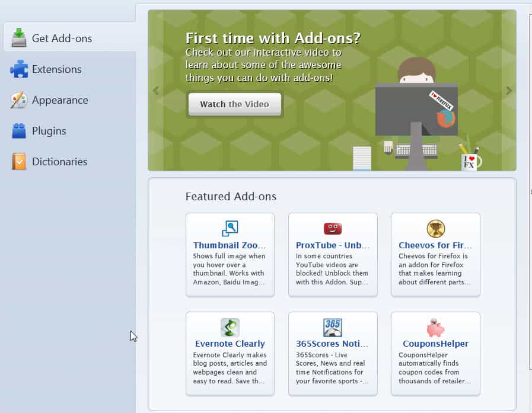Image resolution: width=532 pixels, height=413 pixels.
Task: Click the Cheevos trophy icon
Action: click(435, 228)
